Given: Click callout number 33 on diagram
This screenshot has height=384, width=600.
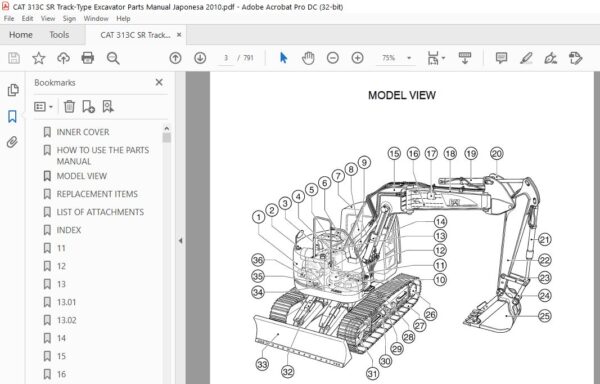Looking at the screenshot, I should [x=262, y=364].
